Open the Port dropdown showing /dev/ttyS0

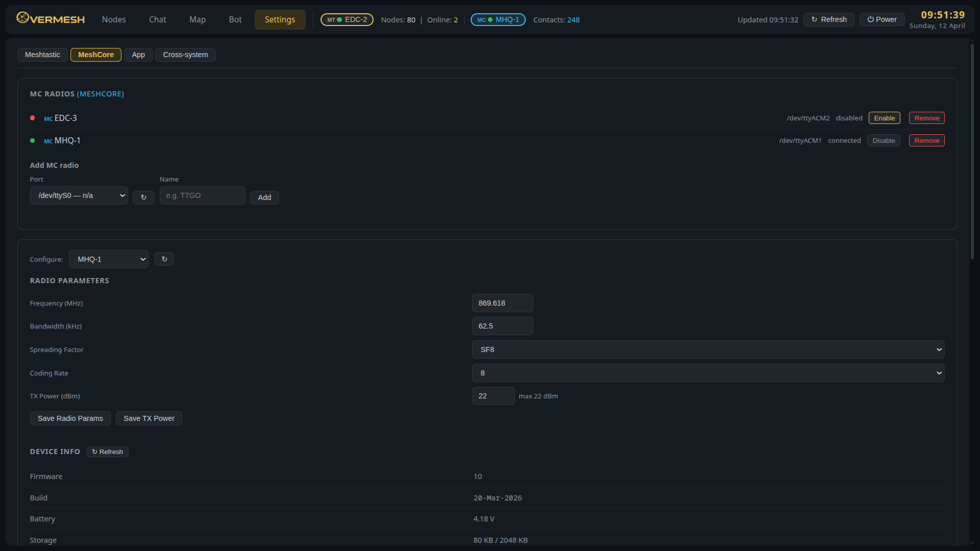[79, 195]
